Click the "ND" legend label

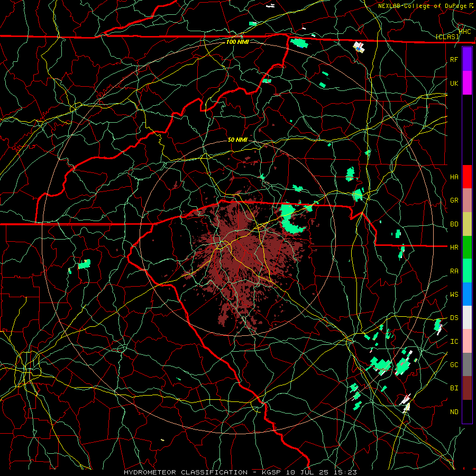coord(454,412)
